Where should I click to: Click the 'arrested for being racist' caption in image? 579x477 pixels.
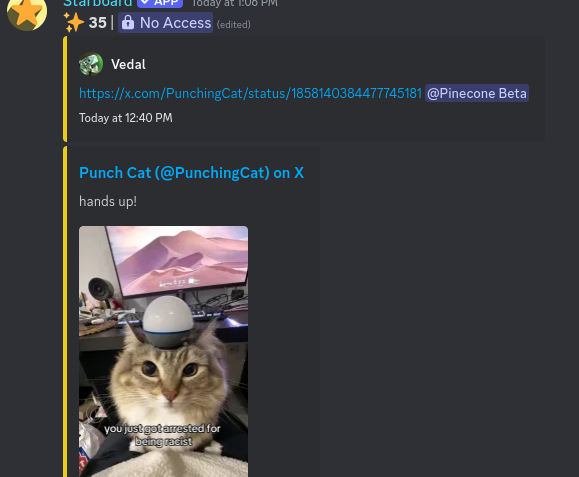pos(163,435)
